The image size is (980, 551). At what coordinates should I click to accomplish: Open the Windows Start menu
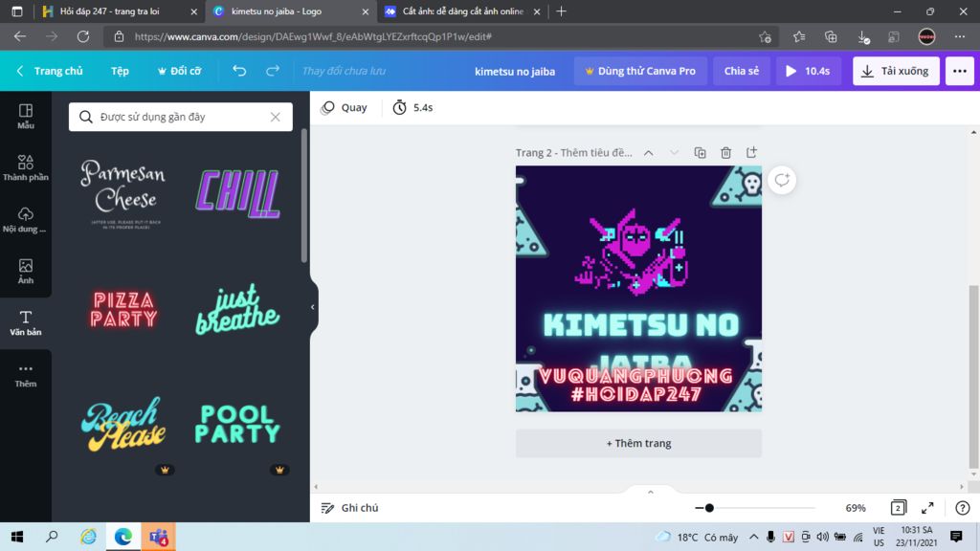pos(17,537)
